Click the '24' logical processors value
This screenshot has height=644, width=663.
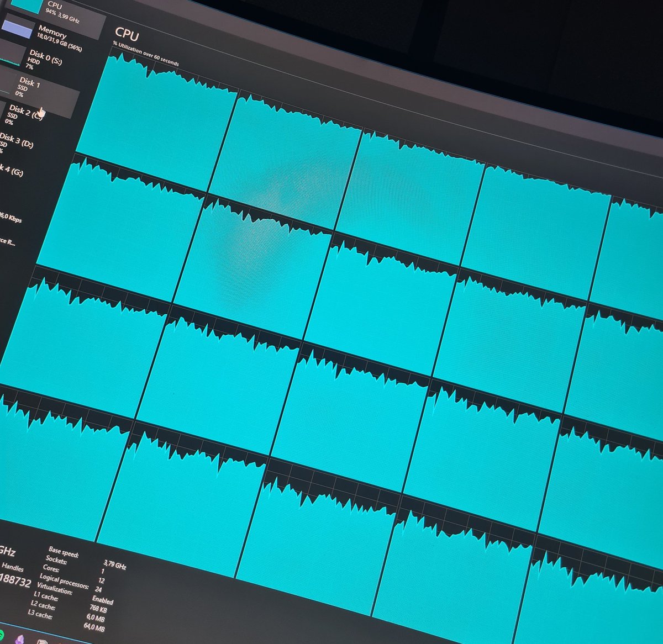point(98,590)
